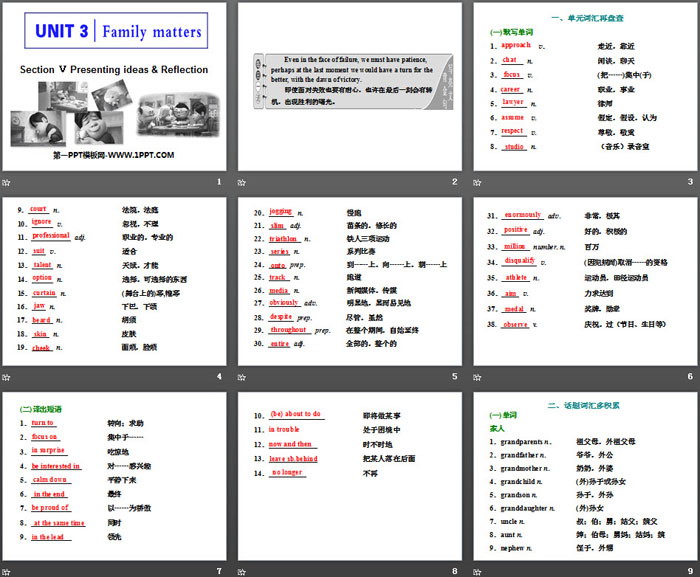Click the WWW.1PPT.COM text on title slide

113,155
